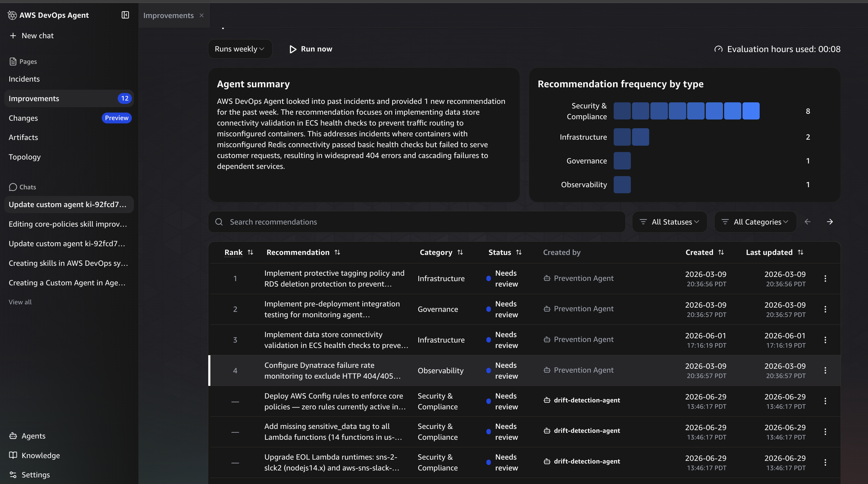Open the All Statuses filter

pos(670,222)
